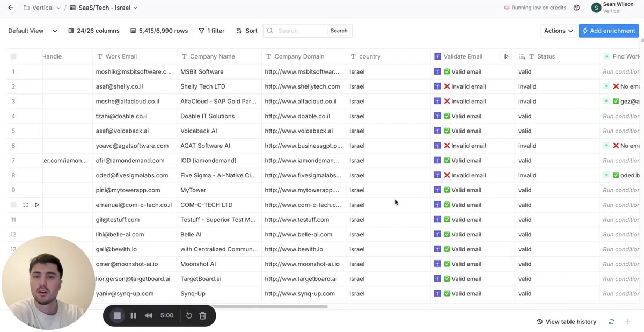Click lior.gerson@targetboard.ai cell
The image size is (644, 332).
[x=135, y=279]
